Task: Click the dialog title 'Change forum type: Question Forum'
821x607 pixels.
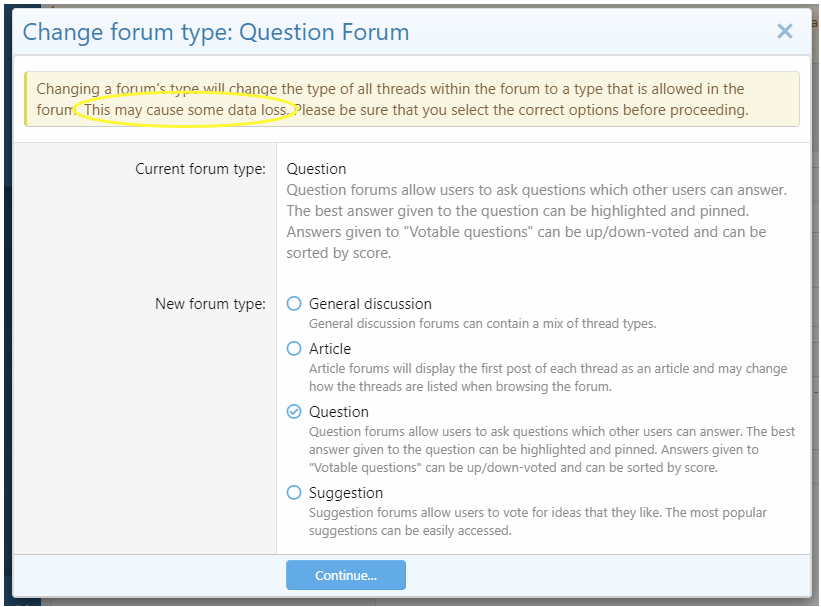Action: click(x=216, y=32)
